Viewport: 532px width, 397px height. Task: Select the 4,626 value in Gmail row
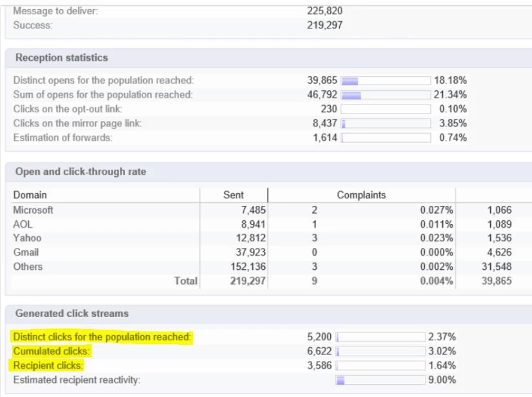tap(499, 252)
